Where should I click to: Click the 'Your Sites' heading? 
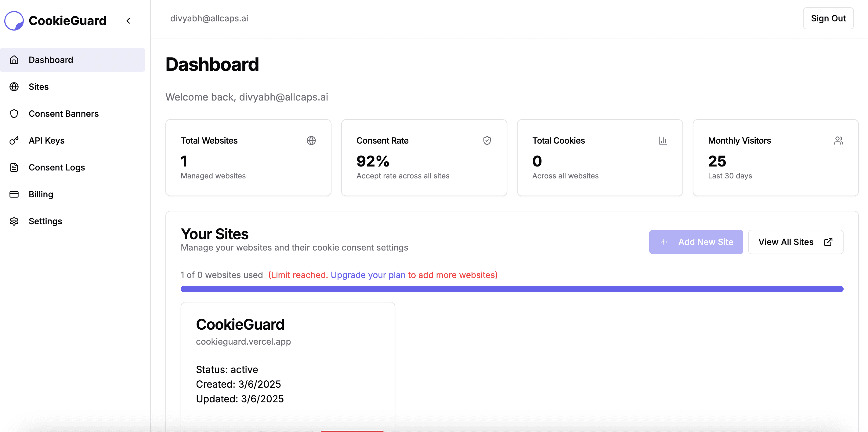[x=214, y=234]
